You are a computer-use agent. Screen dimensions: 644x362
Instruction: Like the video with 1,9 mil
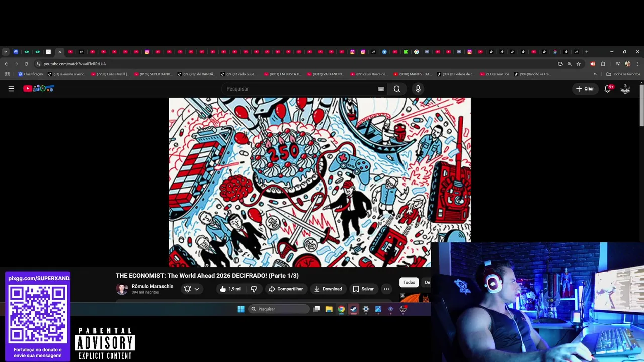coord(230,289)
